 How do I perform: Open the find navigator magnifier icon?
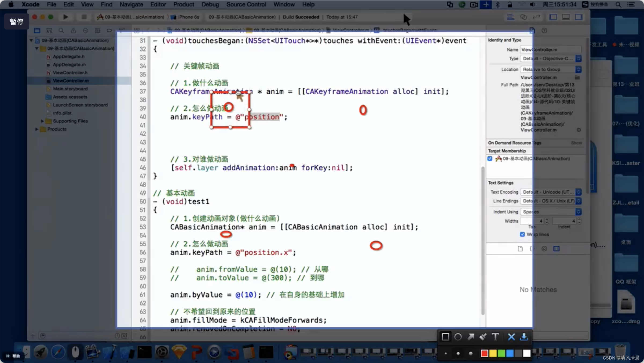click(x=61, y=30)
